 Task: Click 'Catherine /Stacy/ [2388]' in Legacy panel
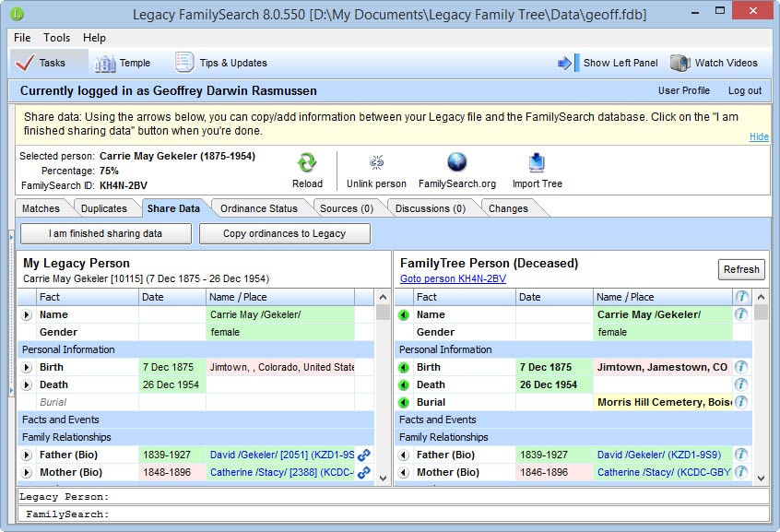[x=281, y=472]
